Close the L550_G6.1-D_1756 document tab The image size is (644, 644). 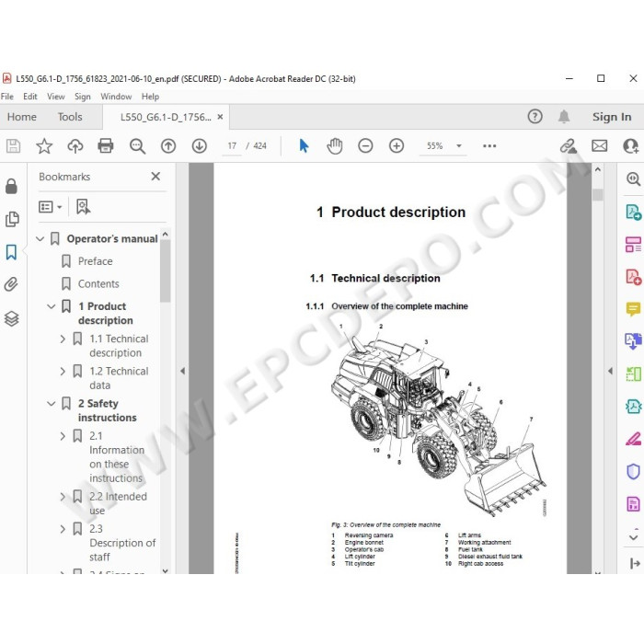click(220, 117)
